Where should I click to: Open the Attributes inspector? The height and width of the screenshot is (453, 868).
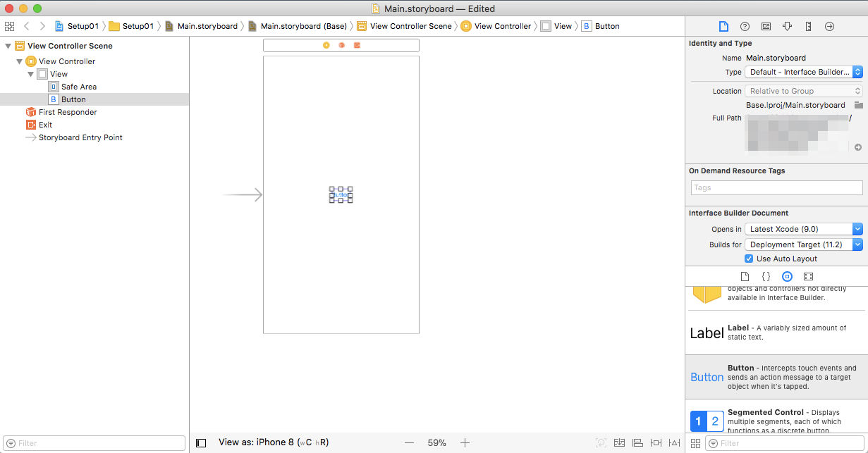coord(787,26)
